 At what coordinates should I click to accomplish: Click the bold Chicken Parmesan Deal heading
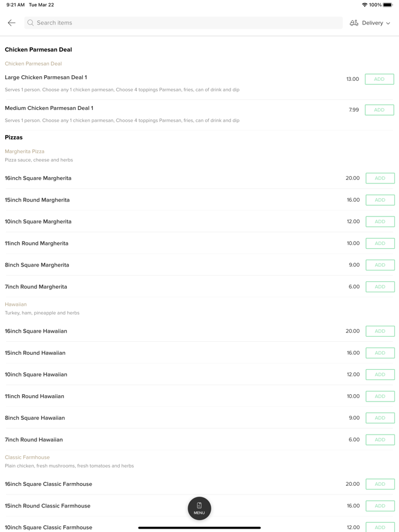tap(38, 50)
